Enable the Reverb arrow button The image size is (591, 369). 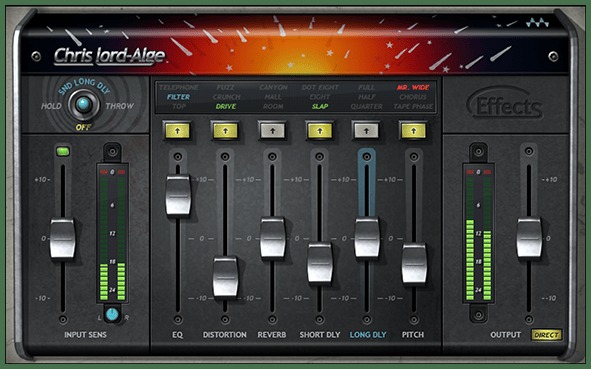pyautogui.click(x=272, y=131)
